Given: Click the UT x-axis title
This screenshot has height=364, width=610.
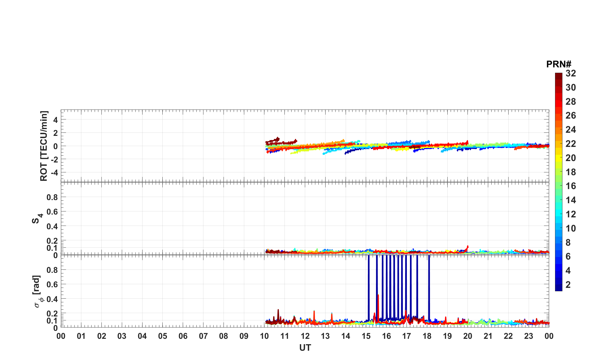Looking at the screenshot, I should (305, 348).
